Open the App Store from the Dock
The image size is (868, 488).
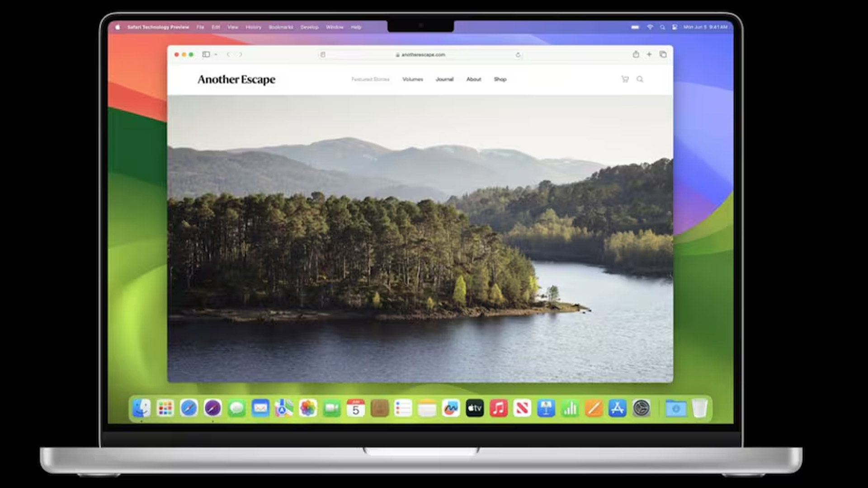617,408
